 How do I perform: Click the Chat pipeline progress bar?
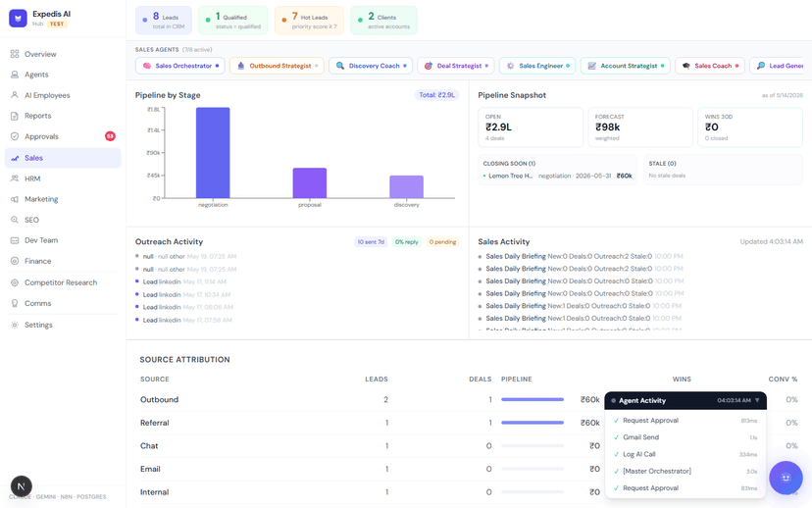point(533,446)
